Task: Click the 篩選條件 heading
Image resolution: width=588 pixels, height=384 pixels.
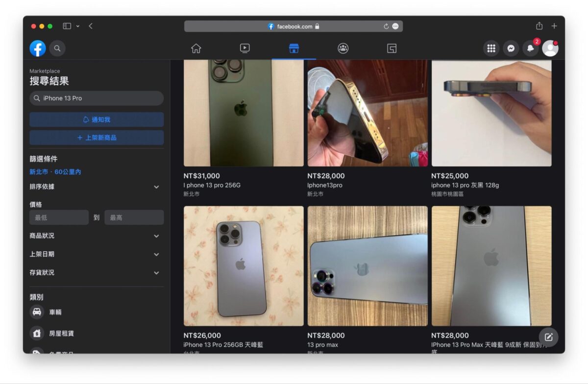Action: pos(44,159)
